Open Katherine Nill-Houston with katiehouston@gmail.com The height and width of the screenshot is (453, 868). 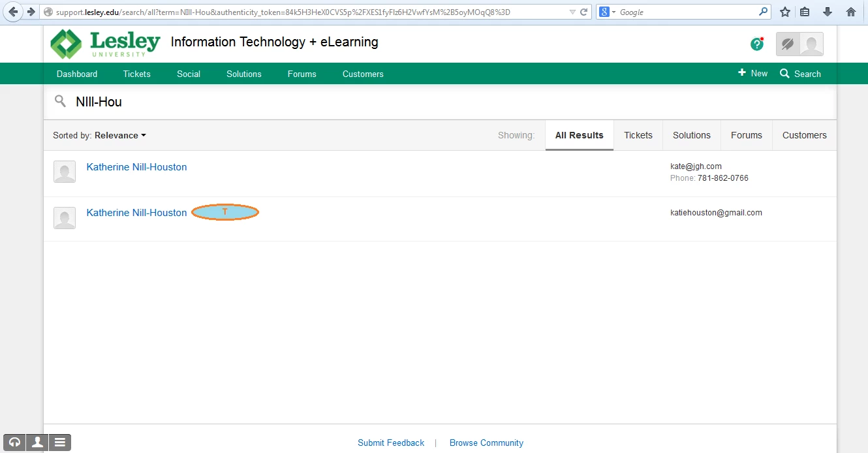tap(136, 213)
